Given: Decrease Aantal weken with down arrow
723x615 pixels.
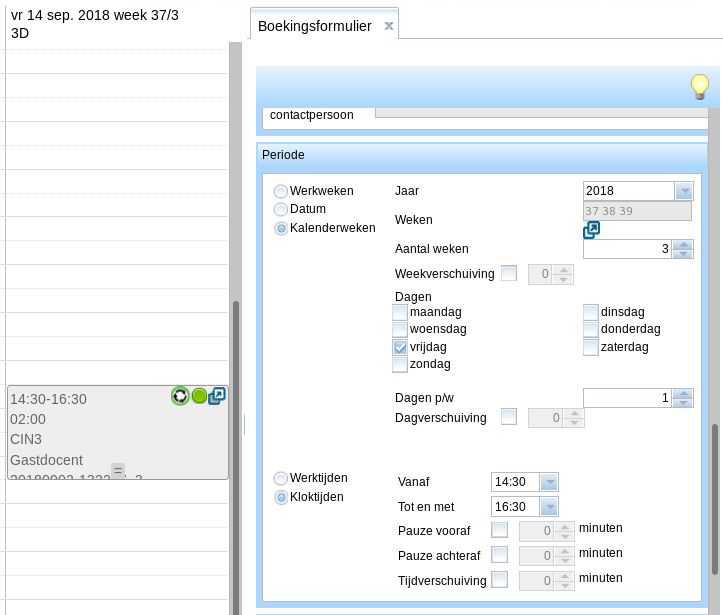Looking at the screenshot, I should click(x=683, y=254).
